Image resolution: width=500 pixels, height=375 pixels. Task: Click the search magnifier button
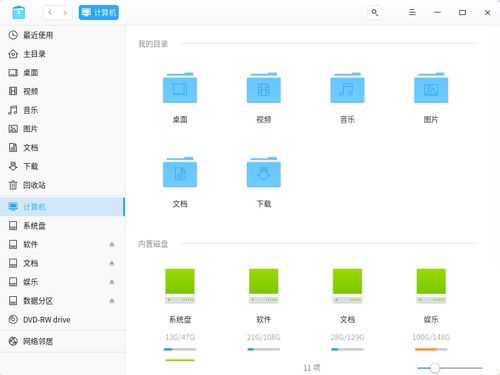(375, 13)
